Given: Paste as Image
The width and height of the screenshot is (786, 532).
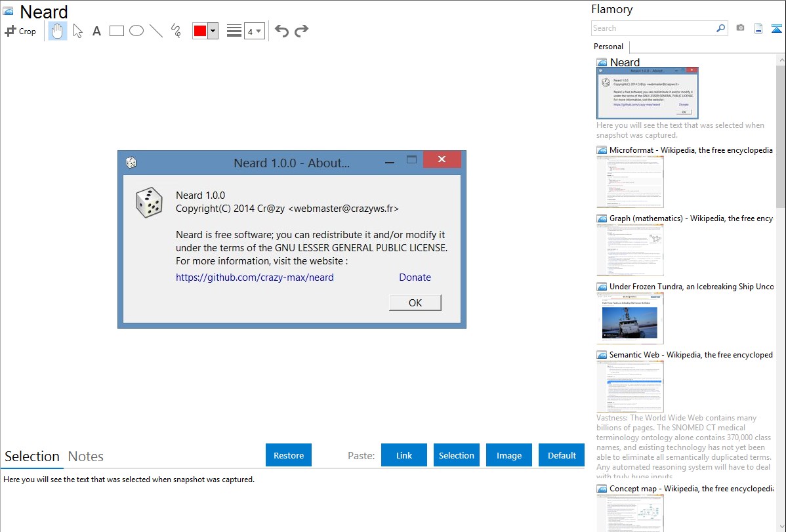Looking at the screenshot, I should click(x=508, y=455).
